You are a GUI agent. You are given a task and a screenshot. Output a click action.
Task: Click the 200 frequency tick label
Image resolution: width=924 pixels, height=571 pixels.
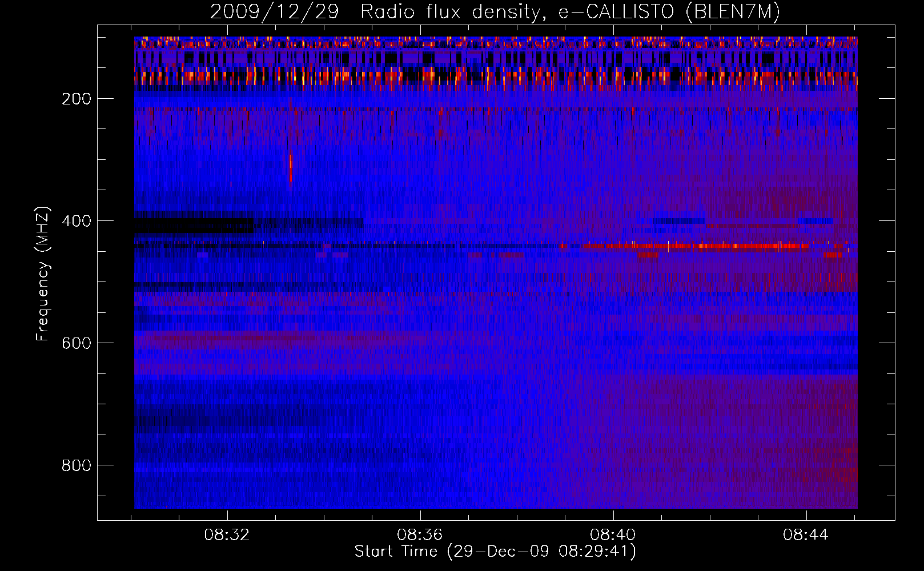pyautogui.click(x=77, y=99)
